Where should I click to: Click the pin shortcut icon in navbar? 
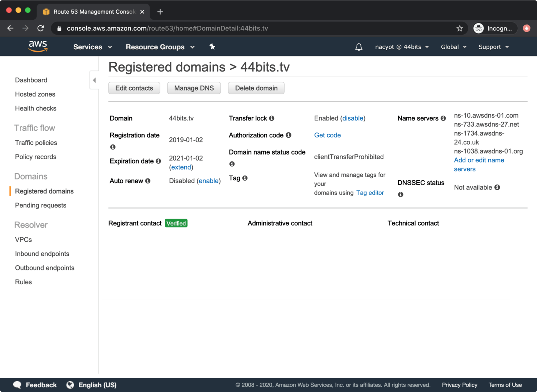pyautogui.click(x=212, y=47)
